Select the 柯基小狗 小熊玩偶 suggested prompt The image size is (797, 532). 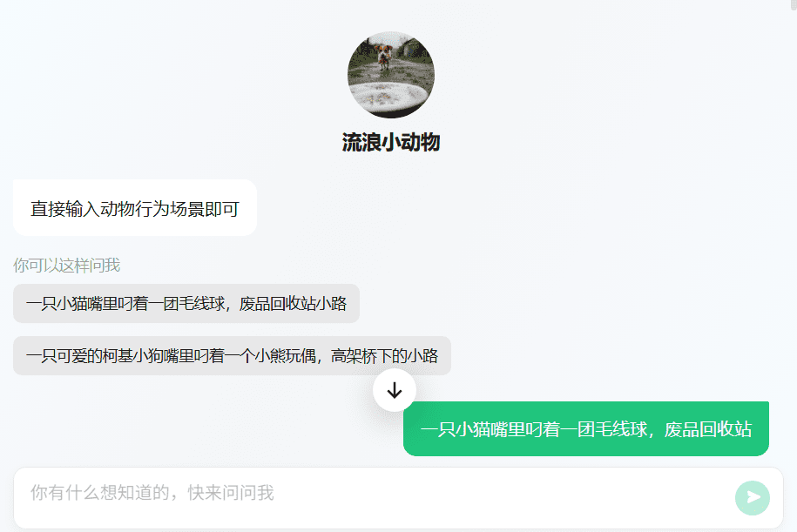(x=232, y=356)
